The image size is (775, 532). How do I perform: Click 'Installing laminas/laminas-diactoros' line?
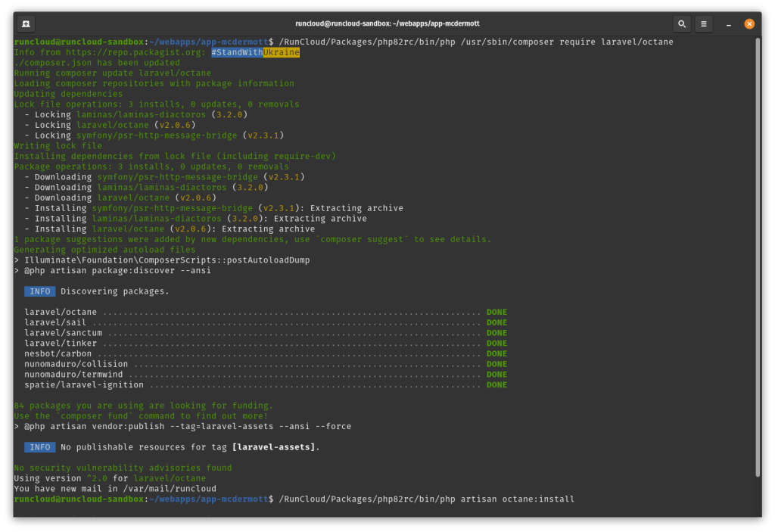tap(195, 218)
